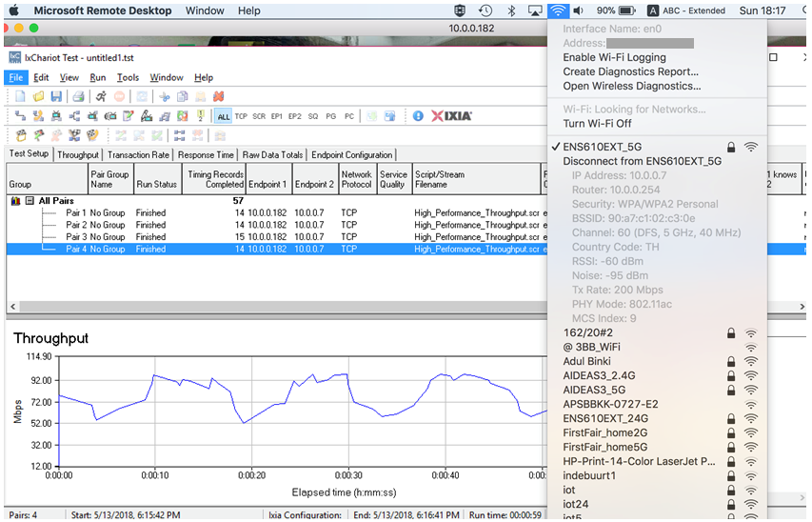812x522 pixels.
Task: Toggle the PC filter button
Action: coord(349,116)
